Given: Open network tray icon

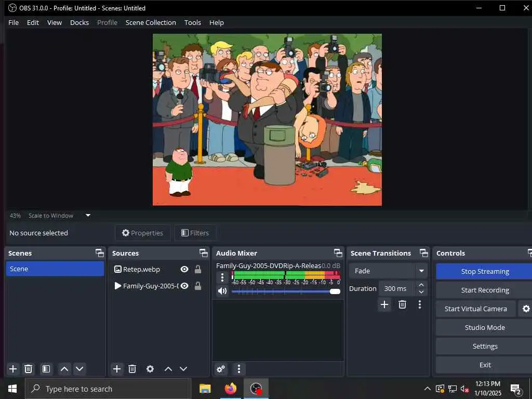Looking at the screenshot, I should click(x=453, y=389).
